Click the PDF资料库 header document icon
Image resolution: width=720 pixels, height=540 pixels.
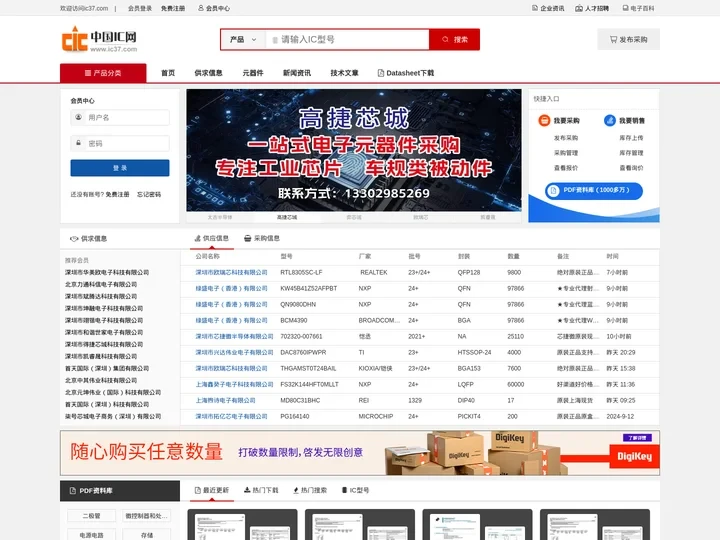click(73, 491)
